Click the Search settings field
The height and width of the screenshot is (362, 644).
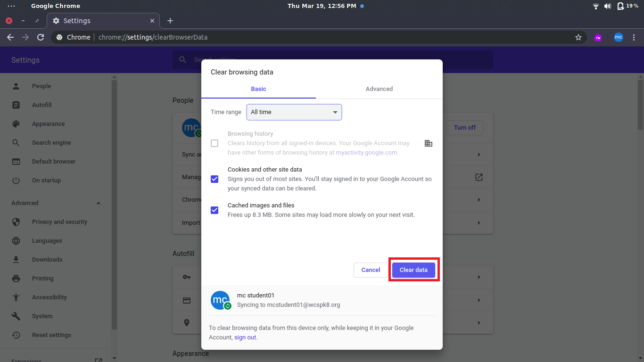tap(333, 60)
